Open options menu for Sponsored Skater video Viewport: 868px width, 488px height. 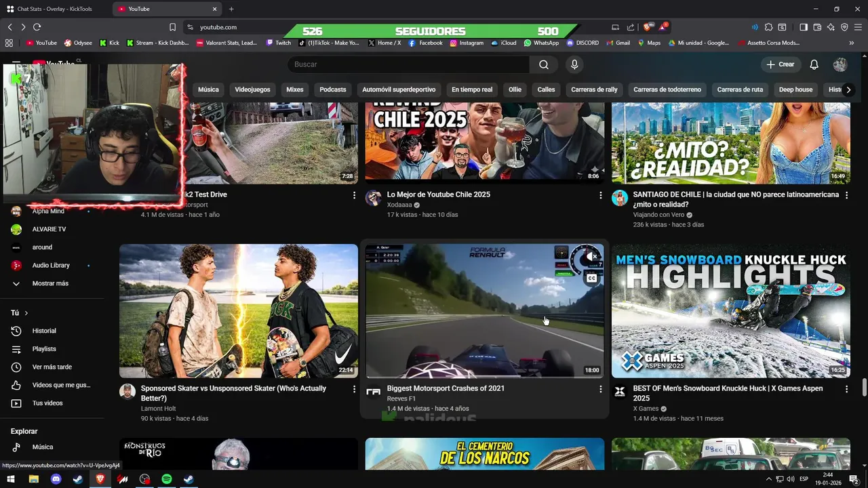(x=354, y=389)
